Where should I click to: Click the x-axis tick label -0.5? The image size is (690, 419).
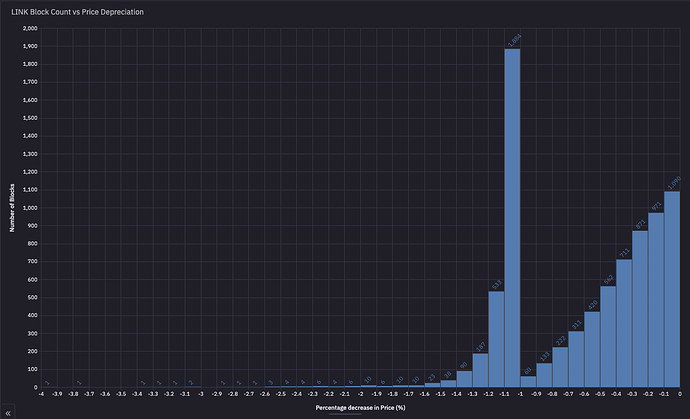click(600, 394)
